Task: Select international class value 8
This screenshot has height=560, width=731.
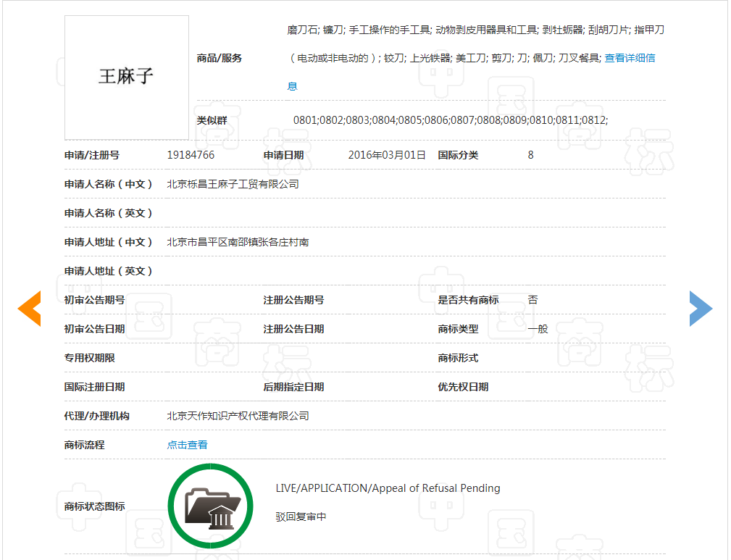Action: tap(530, 155)
